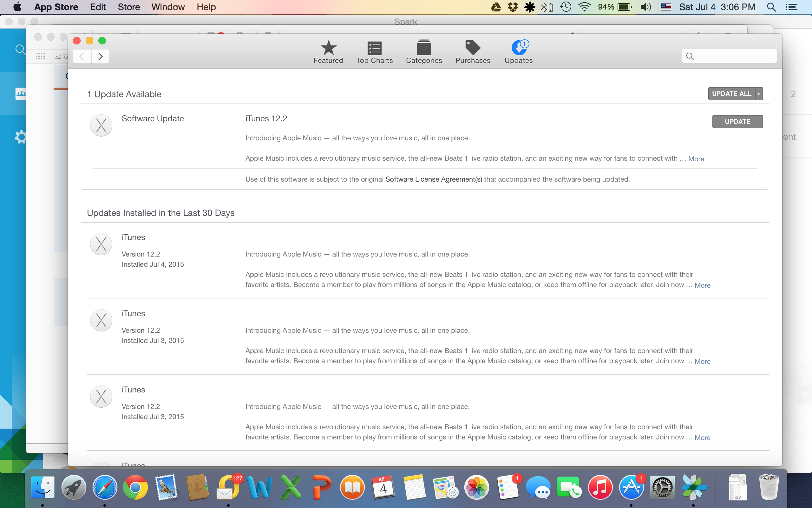Go back with the left arrow button
Image resolution: width=812 pixels, height=508 pixels.
pyautogui.click(x=82, y=57)
